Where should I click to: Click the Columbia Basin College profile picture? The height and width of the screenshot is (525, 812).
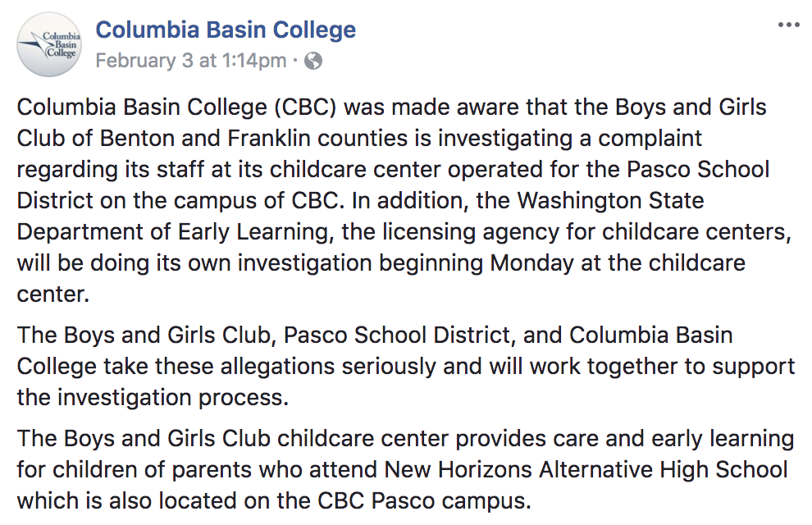pyautogui.click(x=49, y=44)
